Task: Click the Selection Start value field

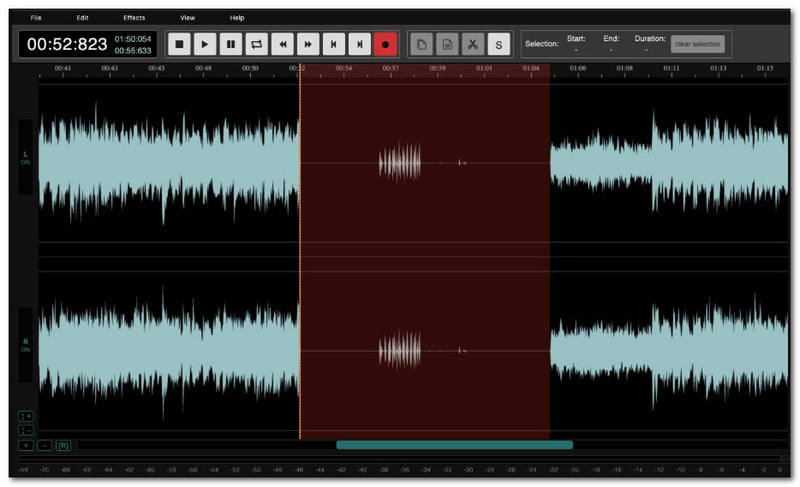Action: click(x=576, y=50)
